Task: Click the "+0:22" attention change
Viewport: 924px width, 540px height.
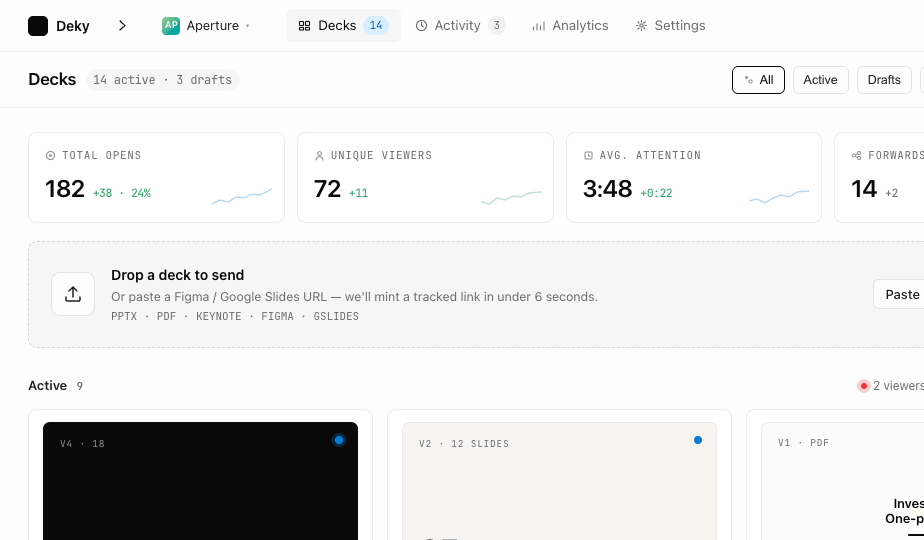Action: [656, 193]
